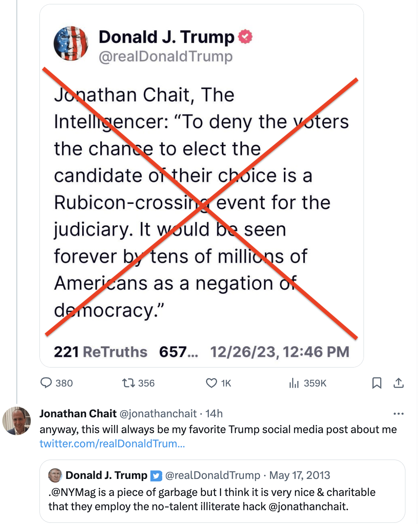The width and height of the screenshot is (420, 524).
Task: Click the 221 ReTruths count
Action: click(101, 352)
